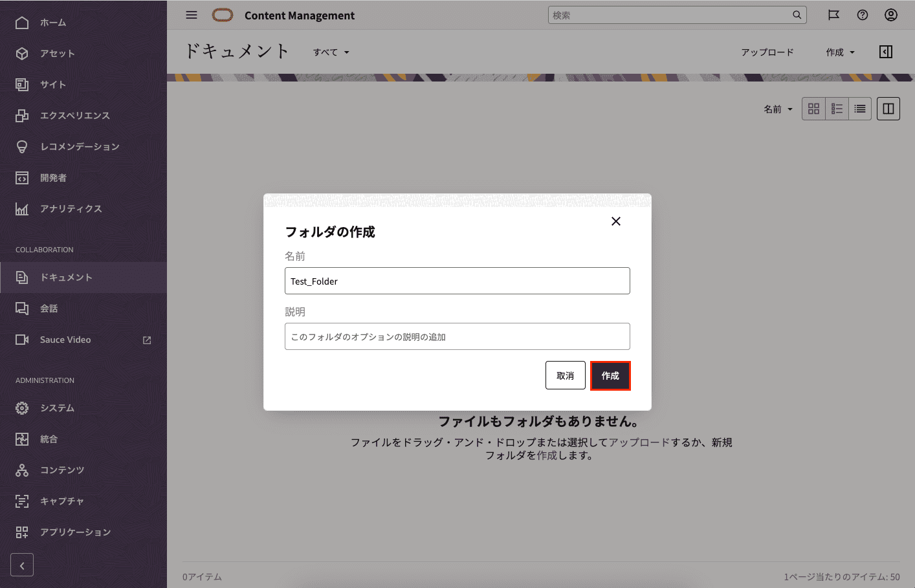Click the flag icon in header
Screen dimensions: 915x588
(x=833, y=15)
